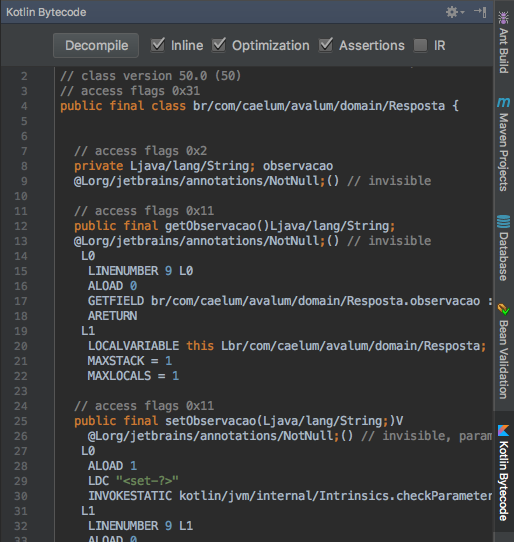The width and height of the screenshot is (514, 542).
Task: Toggle the Optimization checkbox
Action: [x=219, y=45]
